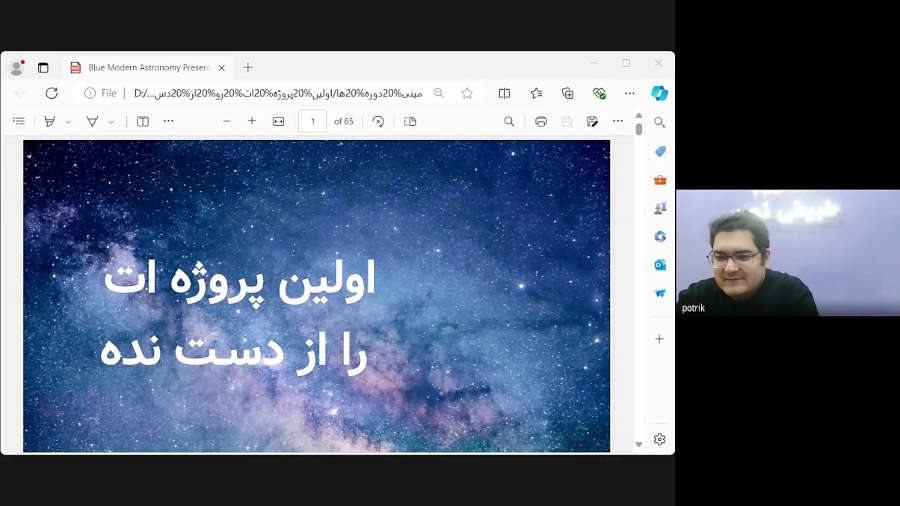Open sidebar Outlook icon

(x=660, y=264)
